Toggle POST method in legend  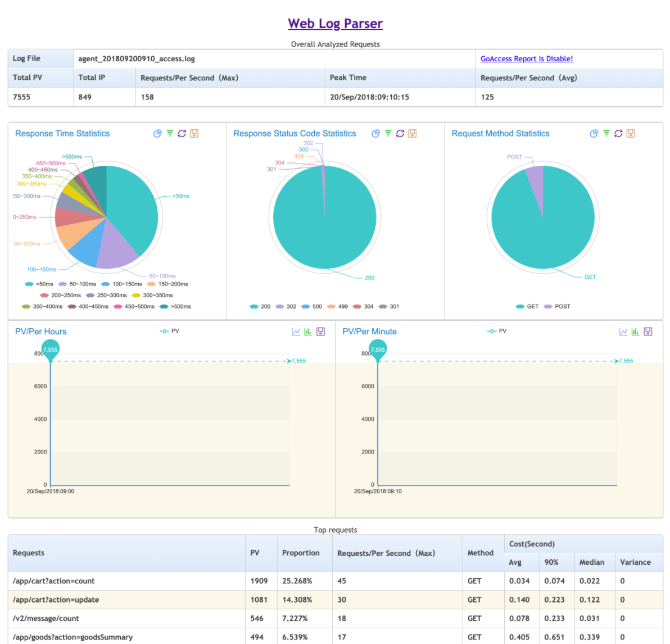coord(557,306)
